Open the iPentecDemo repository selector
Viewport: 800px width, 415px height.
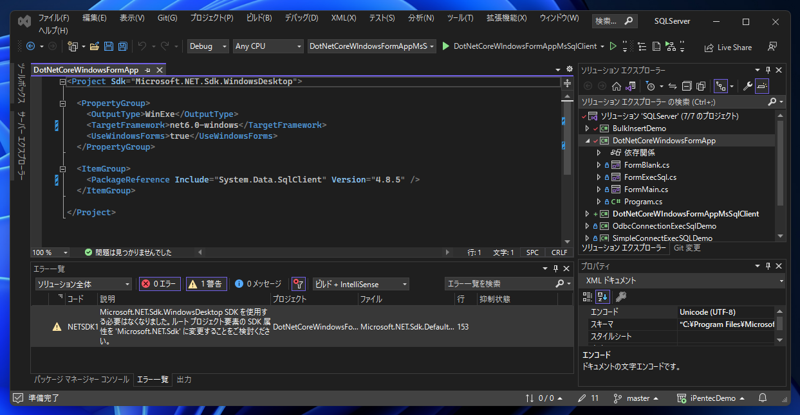711,398
